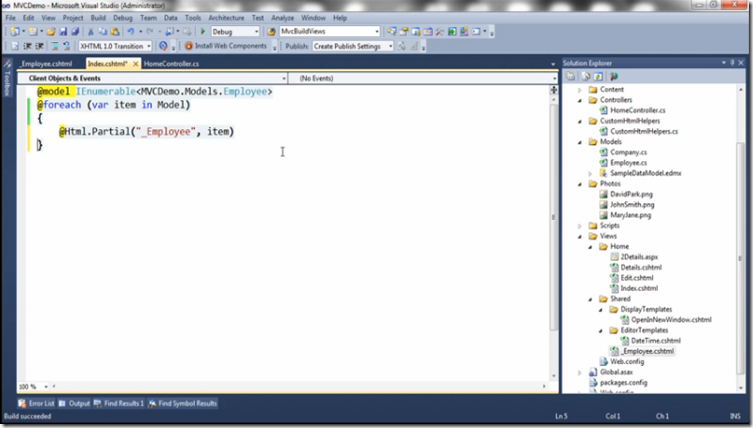
Task: Click the Solution Explorer Properties icon
Action: [570, 76]
